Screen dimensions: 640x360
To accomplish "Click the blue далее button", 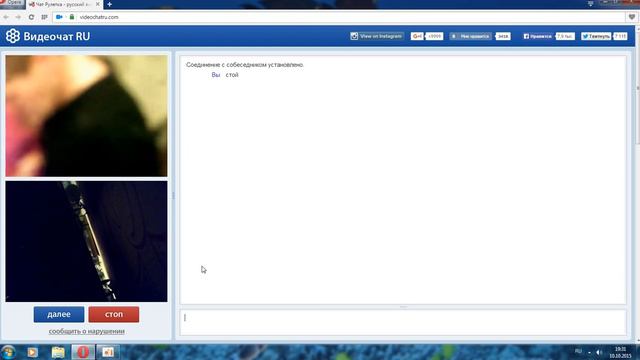I will [59, 314].
